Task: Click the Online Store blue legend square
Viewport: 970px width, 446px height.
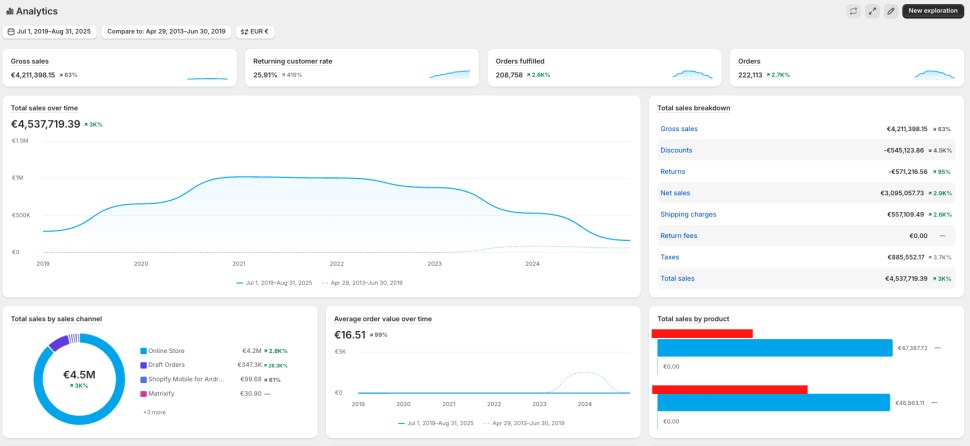Action: [144, 351]
